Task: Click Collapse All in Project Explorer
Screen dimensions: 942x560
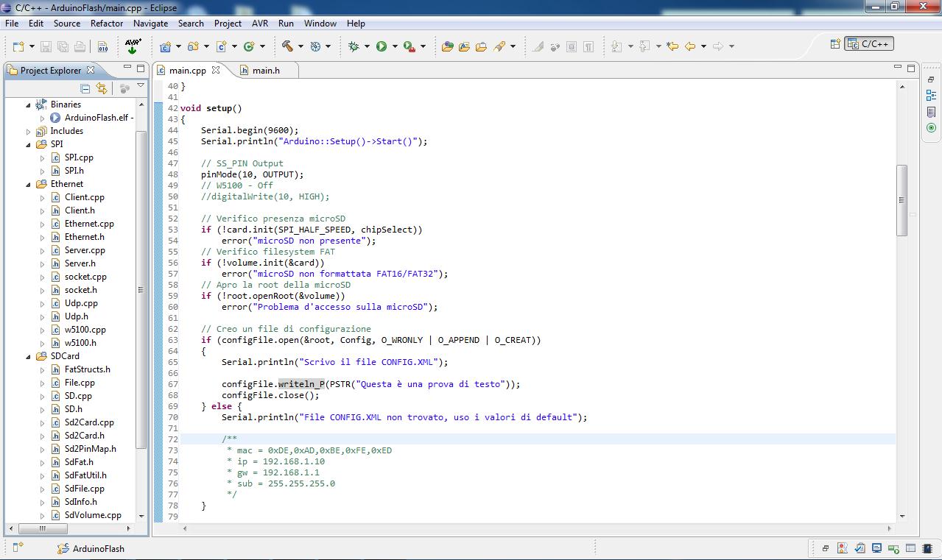Action: pos(85,88)
